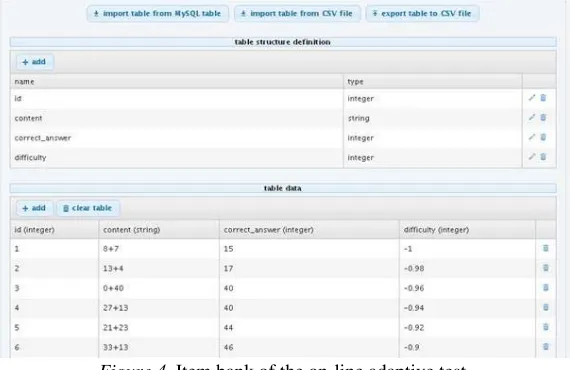The image size is (570, 370).
Task: Click the content cell 27+13
Action: 159,308
